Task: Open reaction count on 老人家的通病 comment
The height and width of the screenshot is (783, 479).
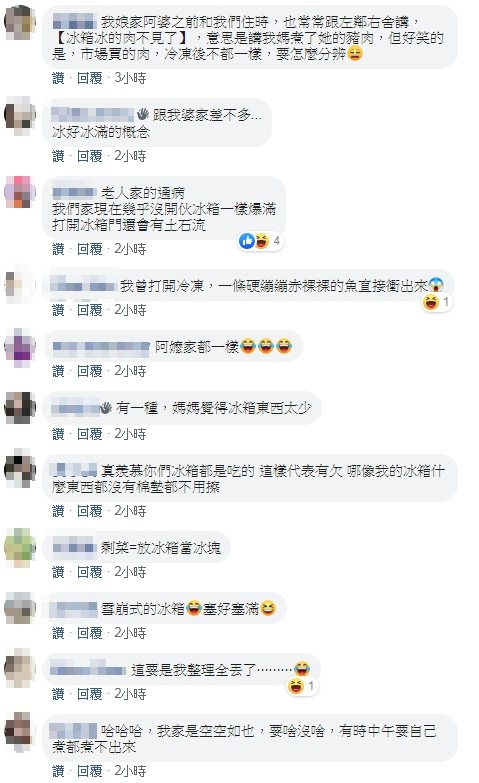Action: pyautogui.click(x=261, y=242)
